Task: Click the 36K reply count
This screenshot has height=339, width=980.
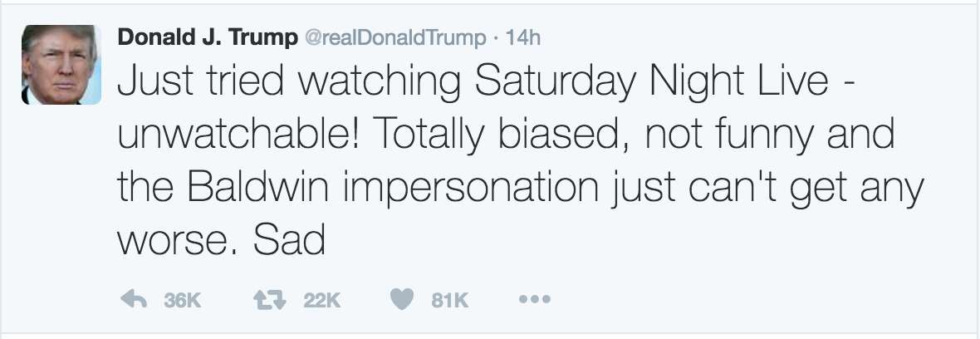Action: click(183, 301)
